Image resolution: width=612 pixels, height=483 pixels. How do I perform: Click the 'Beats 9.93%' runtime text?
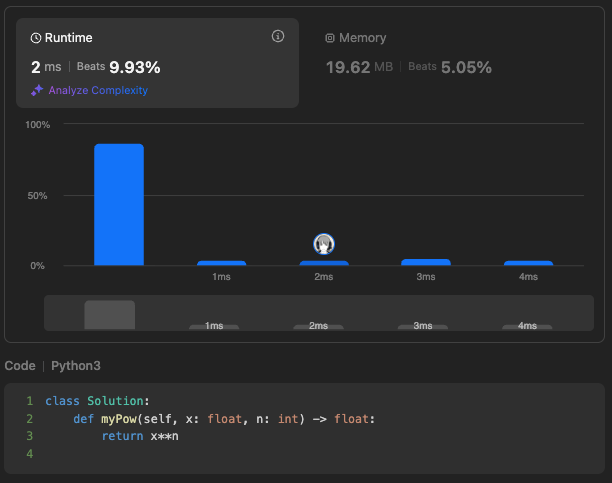(x=118, y=67)
